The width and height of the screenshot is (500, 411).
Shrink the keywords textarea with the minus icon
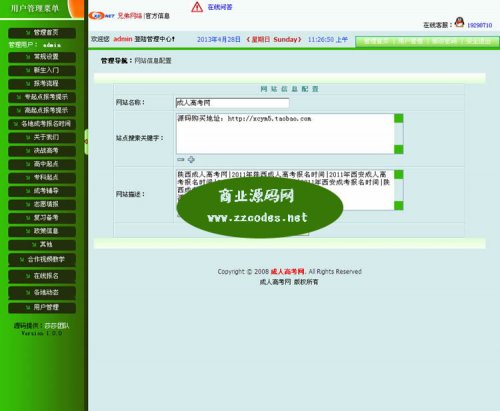coord(181,160)
